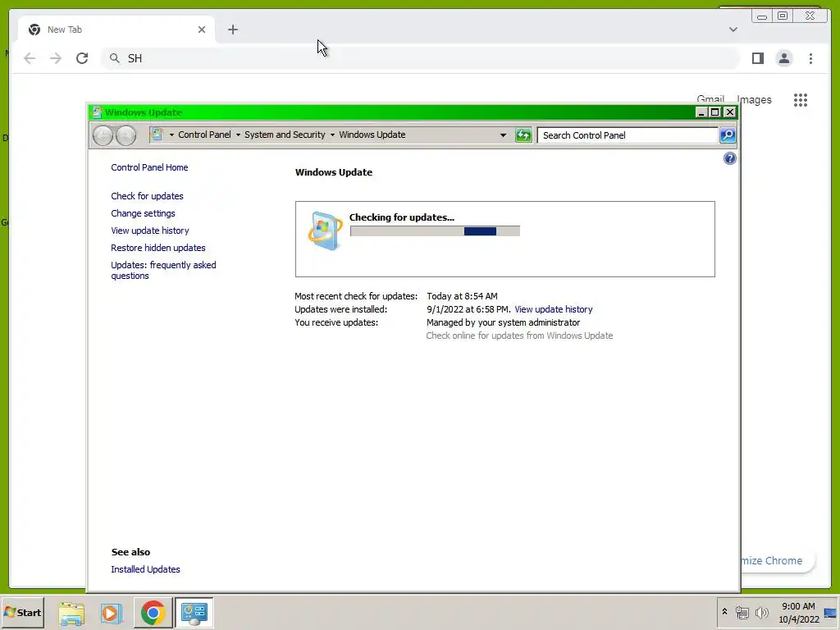
Task: Go forward in Windows Update window
Action: pyautogui.click(x=126, y=135)
